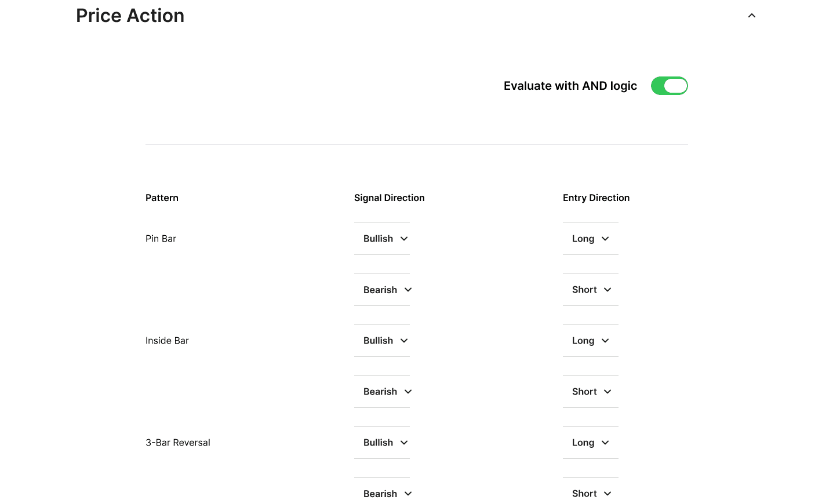Open 3-Bar Reversal Short entry dropdown
833x504 pixels.
pos(591,494)
